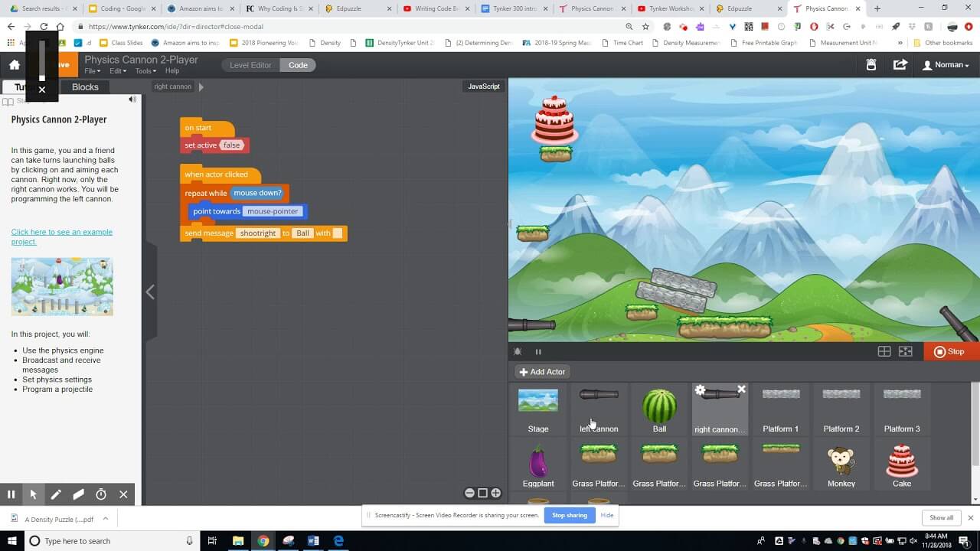This screenshot has width=980, height=551.
Task: Click the brick icon next to the share button
Action: pos(872,64)
